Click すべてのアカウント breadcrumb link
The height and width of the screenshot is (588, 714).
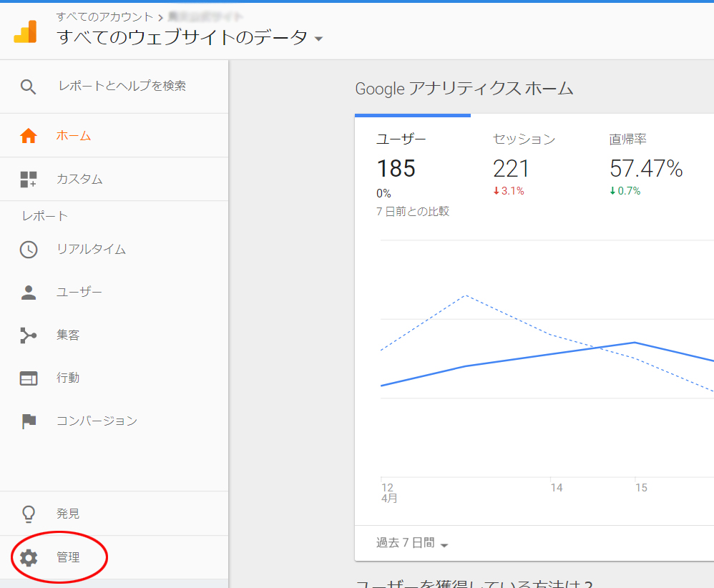coord(104,17)
